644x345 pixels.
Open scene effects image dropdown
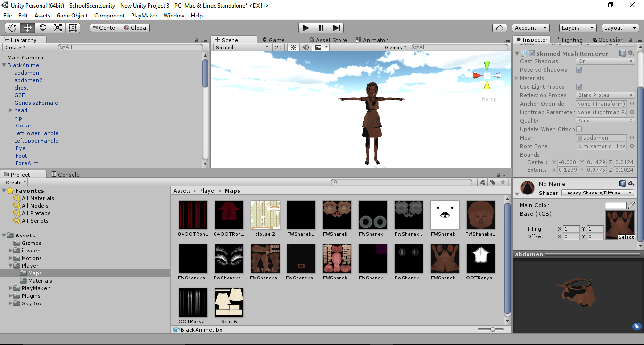(320, 47)
